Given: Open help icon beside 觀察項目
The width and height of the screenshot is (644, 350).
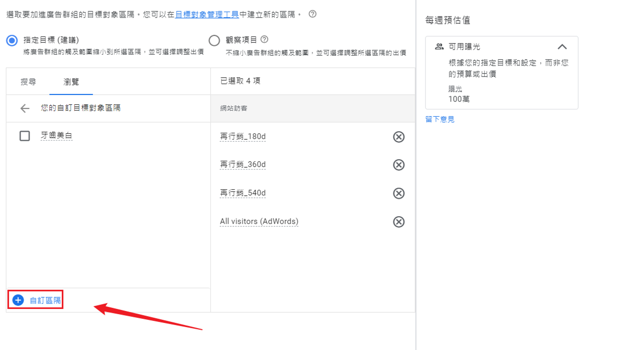Looking at the screenshot, I should [264, 39].
